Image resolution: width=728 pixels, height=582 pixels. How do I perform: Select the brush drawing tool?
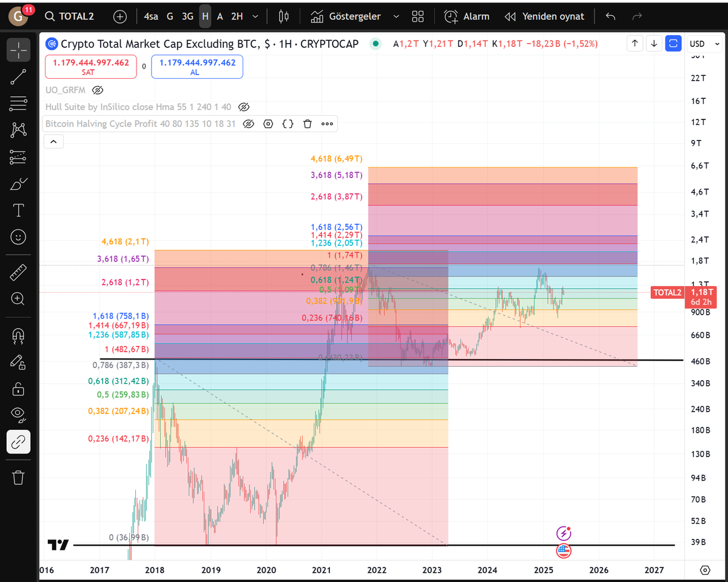18,184
